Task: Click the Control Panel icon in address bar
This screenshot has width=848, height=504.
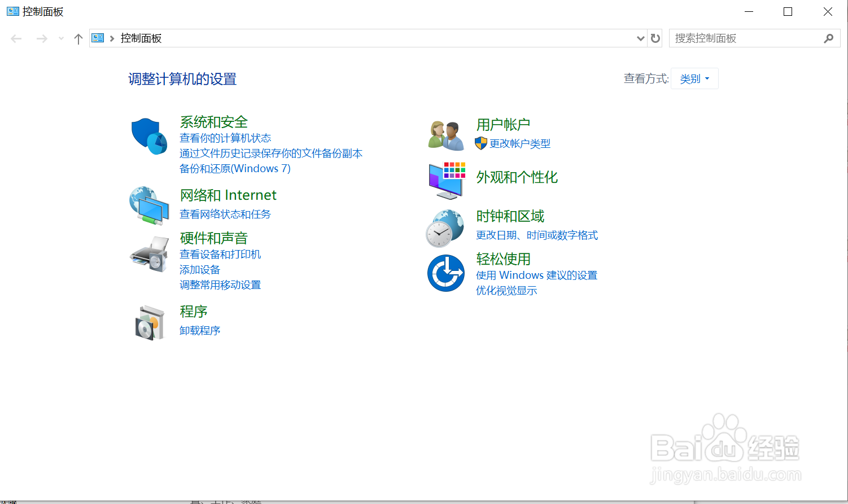Action: tap(97, 38)
